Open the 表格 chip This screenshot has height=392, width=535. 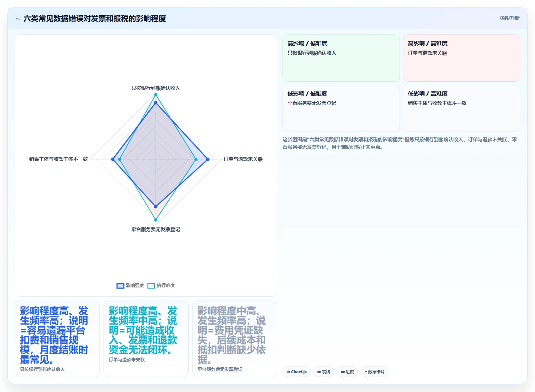click(x=324, y=372)
